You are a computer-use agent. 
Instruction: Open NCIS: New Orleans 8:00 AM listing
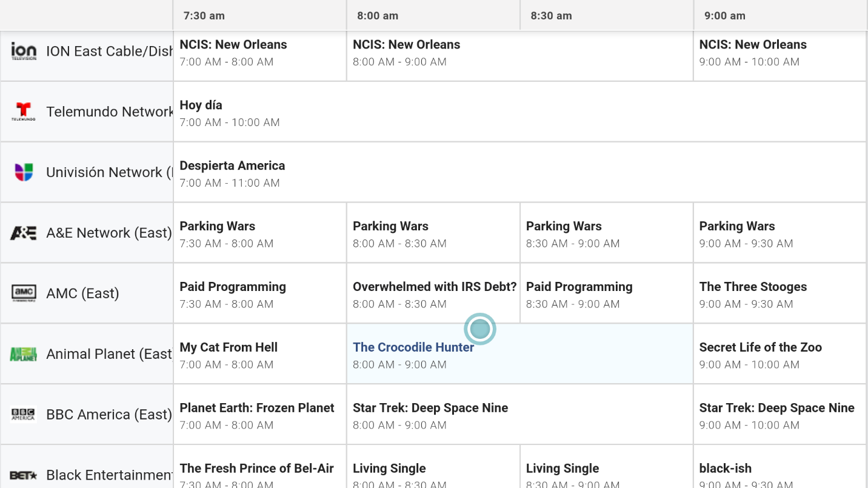pyautogui.click(x=519, y=56)
